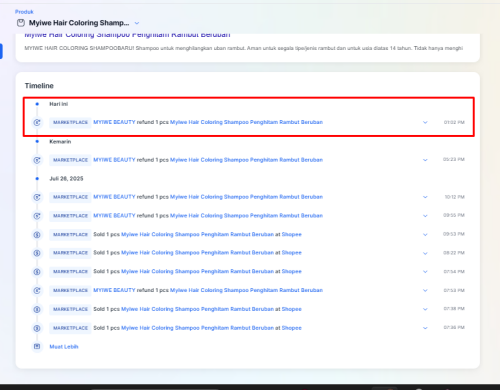Expand the 07:54 PM sold entry

pos(425,272)
